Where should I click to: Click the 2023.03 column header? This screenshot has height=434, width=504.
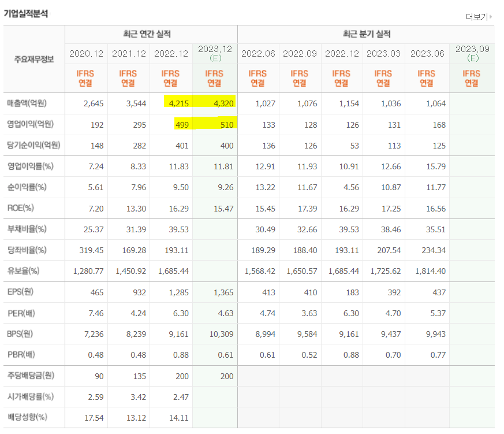coord(383,54)
